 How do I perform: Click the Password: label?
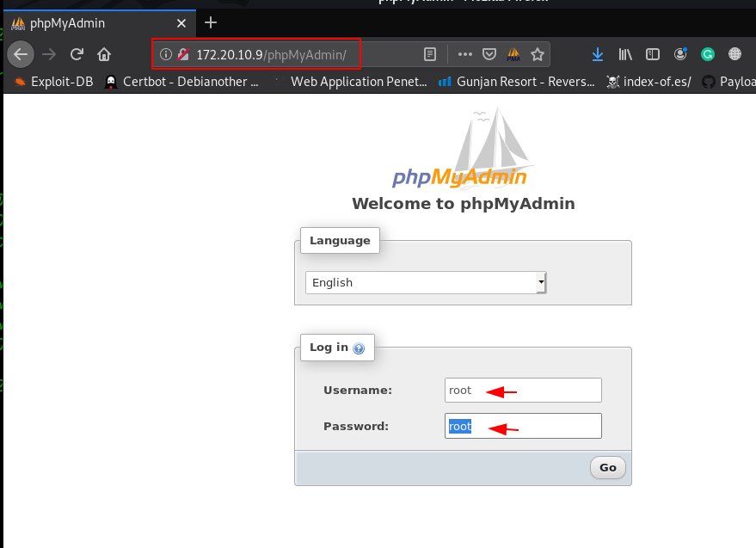tap(356, 427)
